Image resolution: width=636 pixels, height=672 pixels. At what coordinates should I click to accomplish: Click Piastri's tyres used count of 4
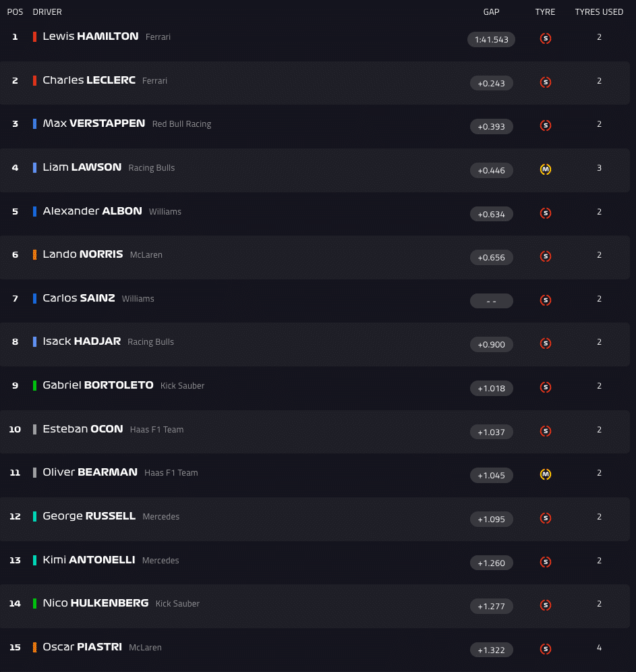599,648
